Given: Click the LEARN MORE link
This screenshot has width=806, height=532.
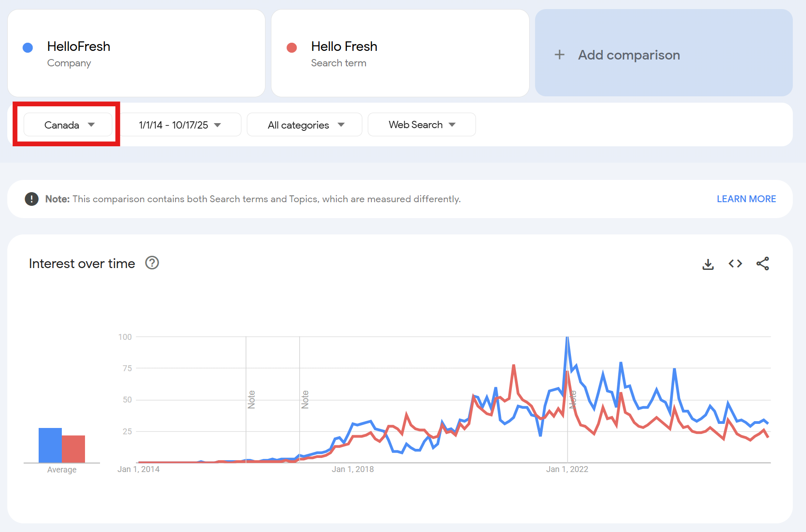Looking at the screenshot, I should click(x=746, y=199).
